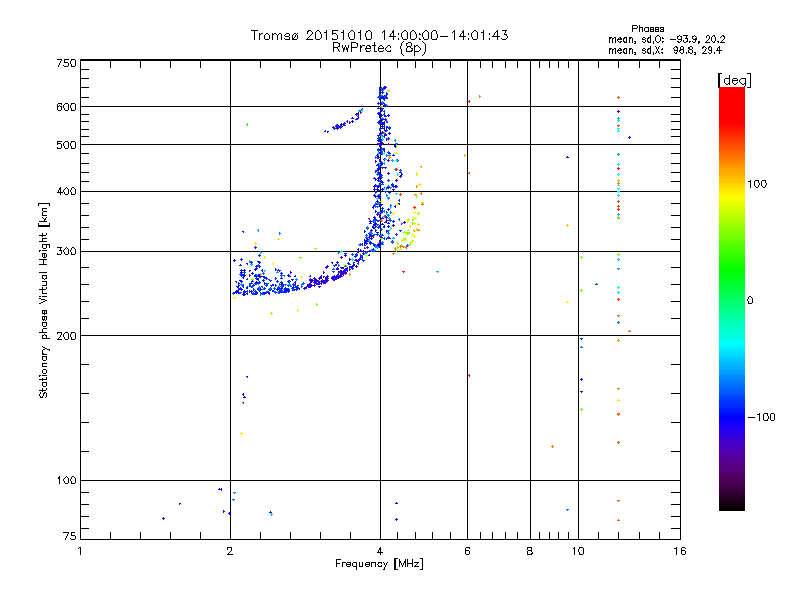The height and width of the screenshot is (600, 800).
Task: Click the y-axis '100' tick label
Action: tap(66, 481)
